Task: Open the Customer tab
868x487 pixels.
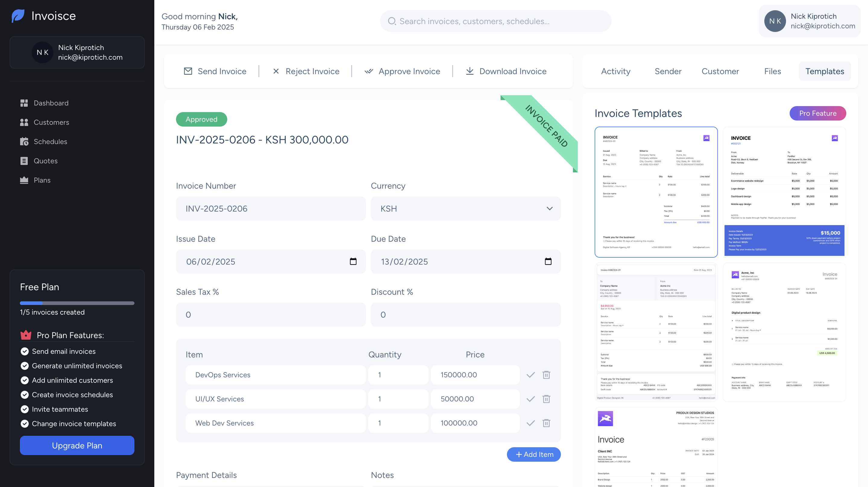Action: [720, 71]
